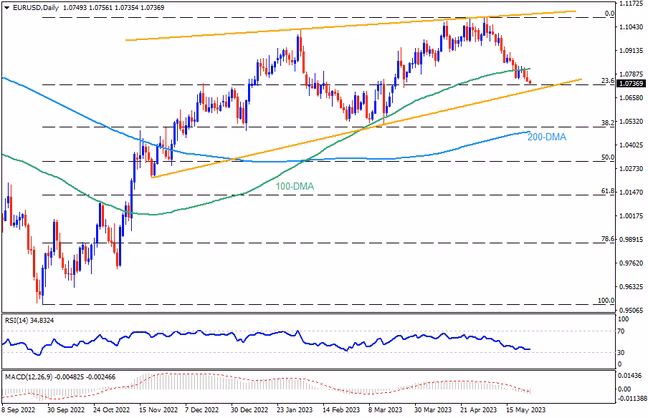Viewport: 648px width, 418px height.
Task: Click the 200-DMA label
Action: click(546, 137)
